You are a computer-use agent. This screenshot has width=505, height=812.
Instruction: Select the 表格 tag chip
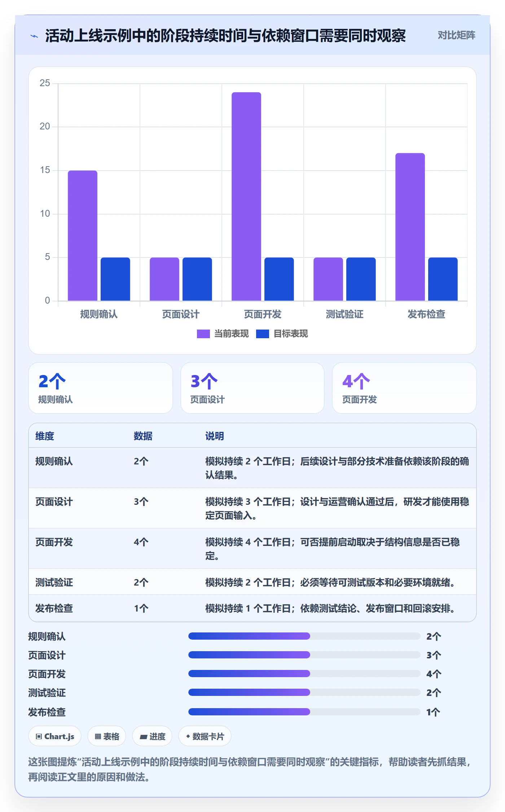click(107, 736)
